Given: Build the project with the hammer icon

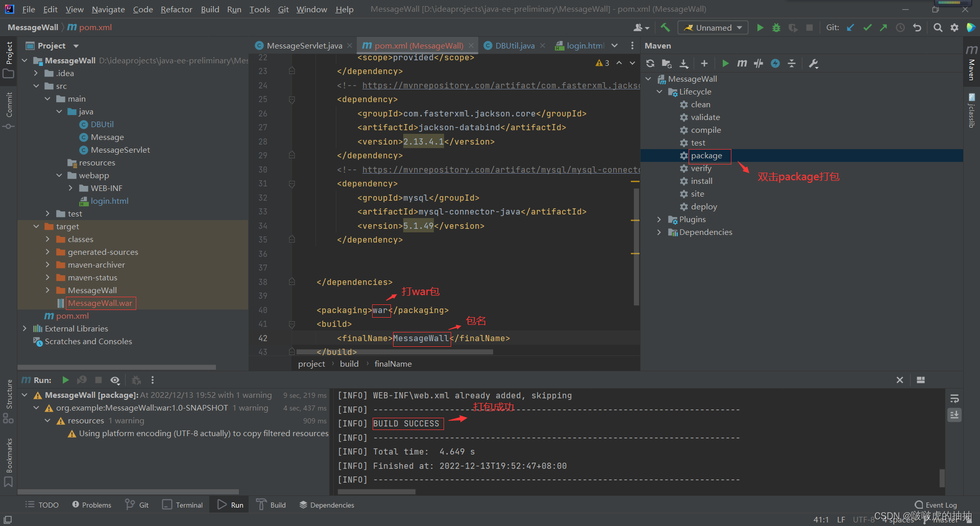Looking at the screenshot, I should tap(665, 28).
